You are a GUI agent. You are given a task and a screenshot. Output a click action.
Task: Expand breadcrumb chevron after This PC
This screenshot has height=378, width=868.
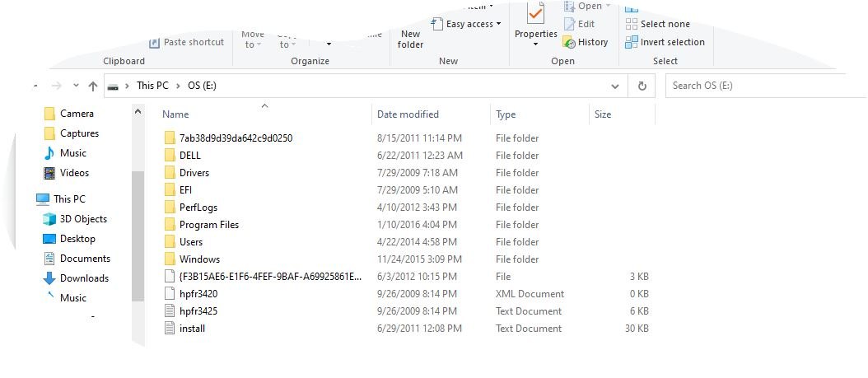[x=178, y=86]
